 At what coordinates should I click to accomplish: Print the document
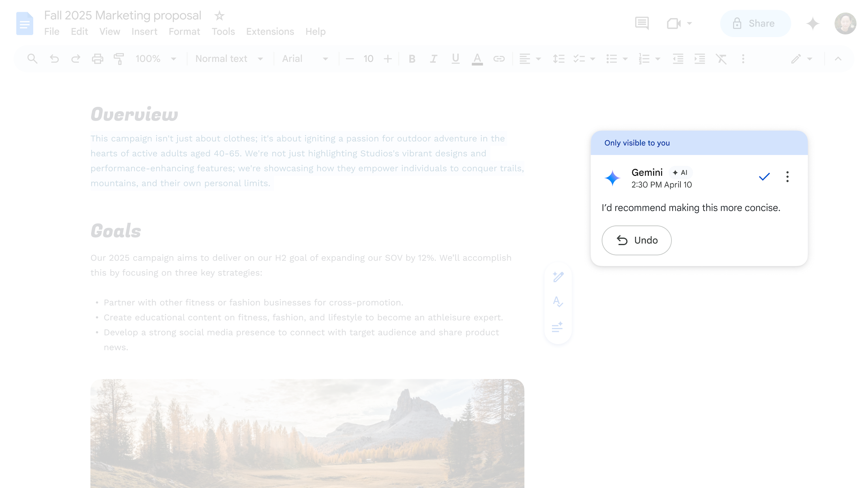coord(97,59)
